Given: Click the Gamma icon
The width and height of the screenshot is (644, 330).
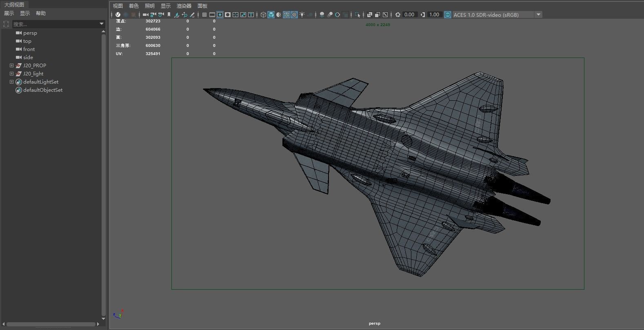Looking at the screenshot, I should point(423,15).
